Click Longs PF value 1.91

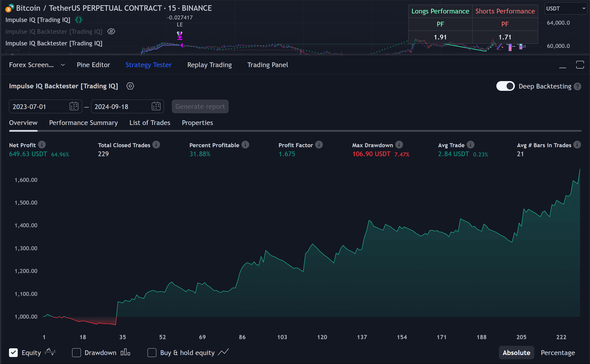(x=440, y=37)
